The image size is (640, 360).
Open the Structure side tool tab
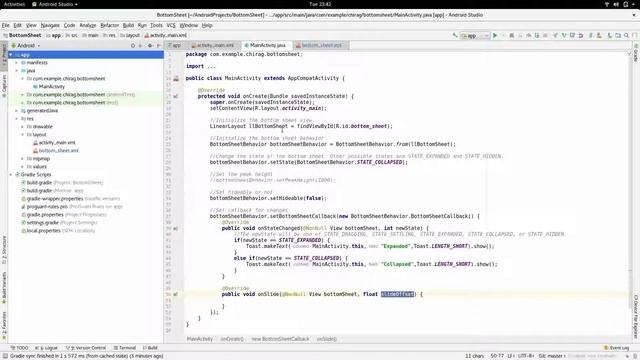click(x=4, y=249)
